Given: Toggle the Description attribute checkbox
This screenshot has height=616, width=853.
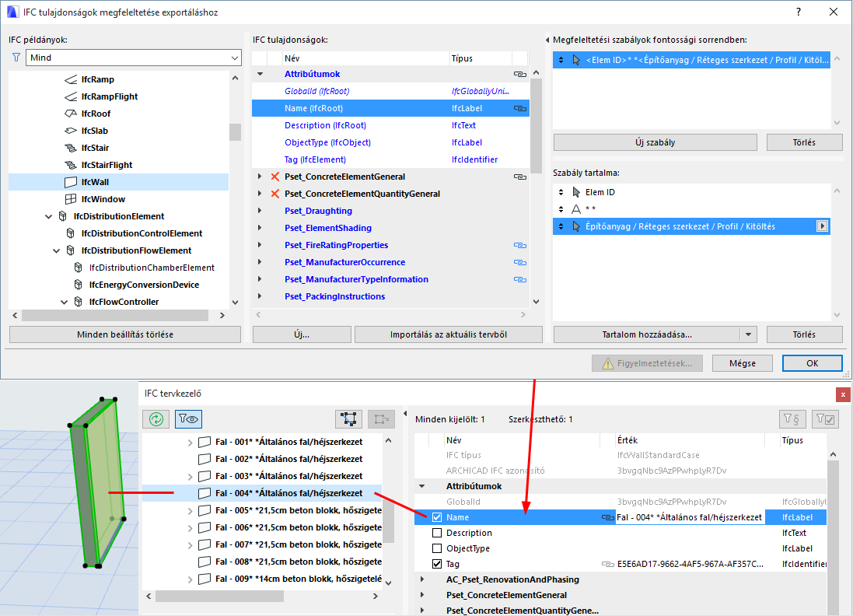Looking at the screenshot, I should pyautogui.click(x=437, y=533).
